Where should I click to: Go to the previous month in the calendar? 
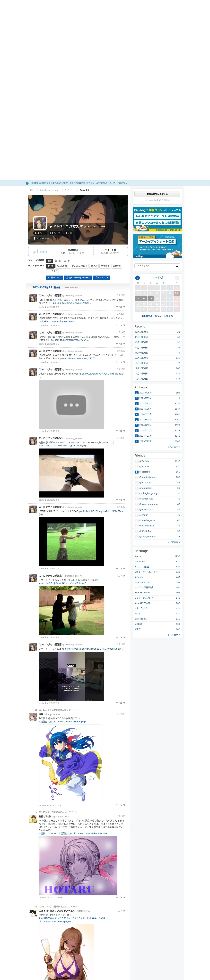point(138,278)
